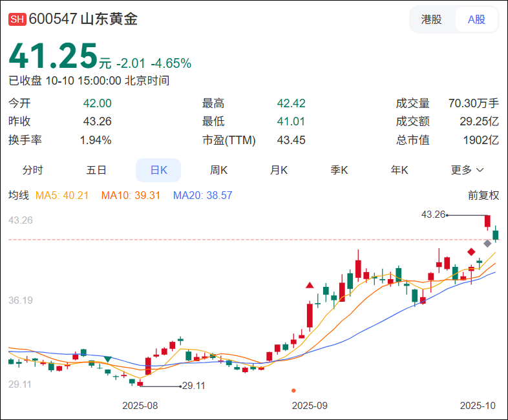Click the 成交额 value 29.25亿
Viewport: 508px width, 420px height.
point(479,121)
